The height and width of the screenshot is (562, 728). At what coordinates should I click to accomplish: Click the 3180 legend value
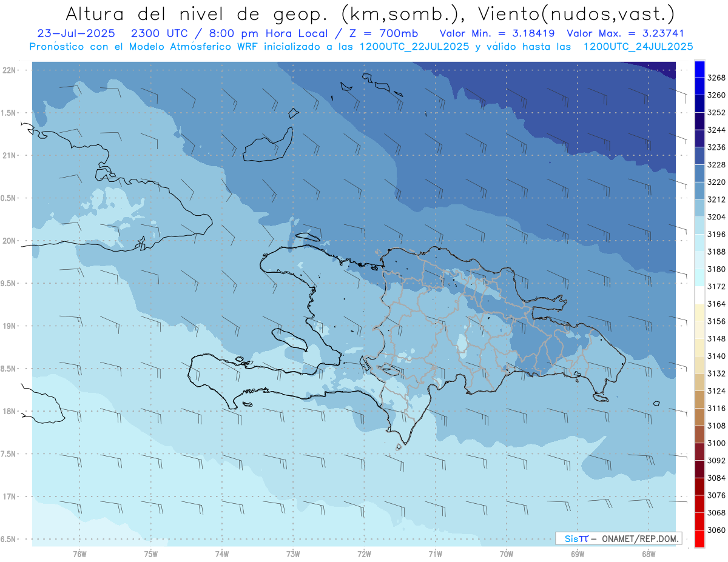(716, 269)
